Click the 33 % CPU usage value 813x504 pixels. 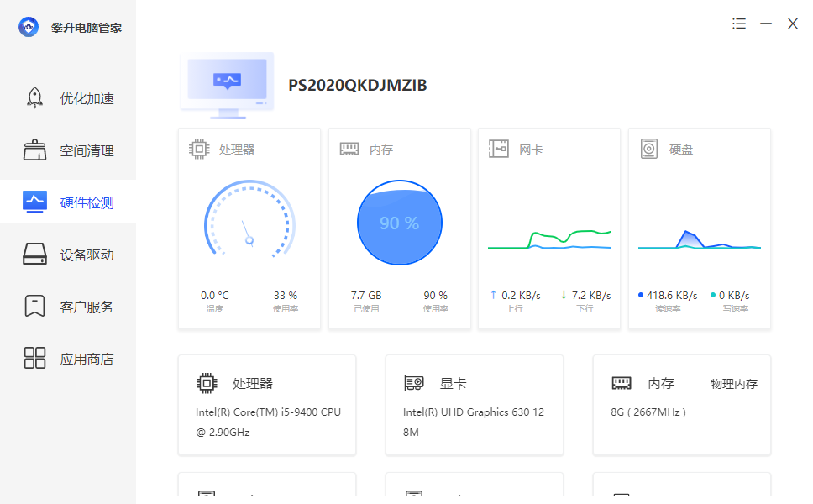click(286, 295)
